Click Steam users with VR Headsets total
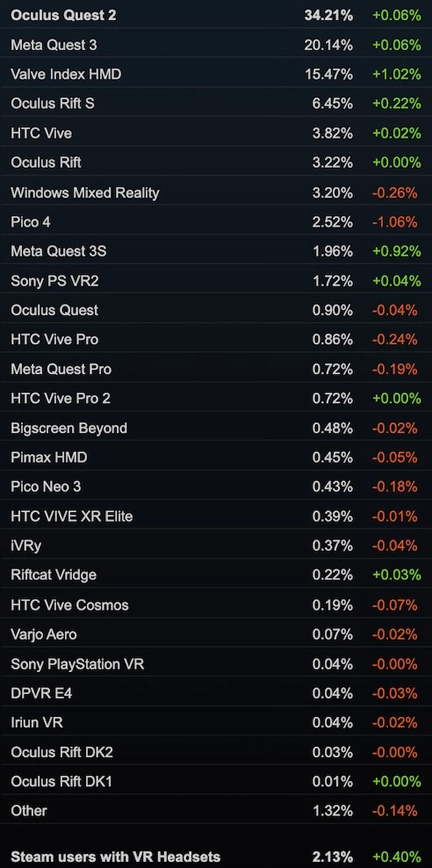This screenshot has width=432, height=868. [x=216, y=856]
